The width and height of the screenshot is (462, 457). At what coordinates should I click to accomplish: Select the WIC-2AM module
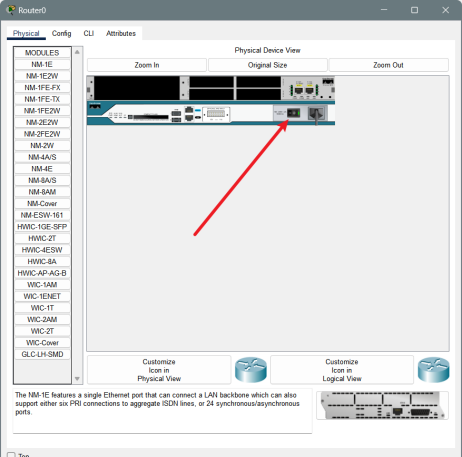click(x=42, y=319)
